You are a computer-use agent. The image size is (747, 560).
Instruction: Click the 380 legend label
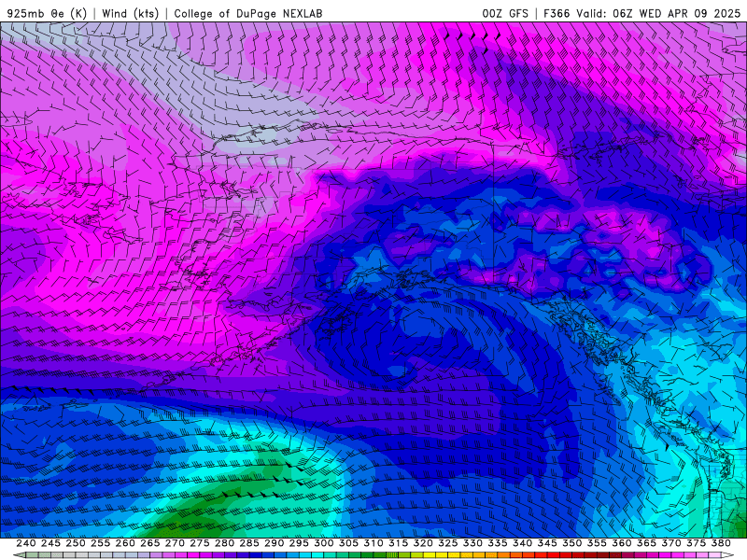point(721,543)
